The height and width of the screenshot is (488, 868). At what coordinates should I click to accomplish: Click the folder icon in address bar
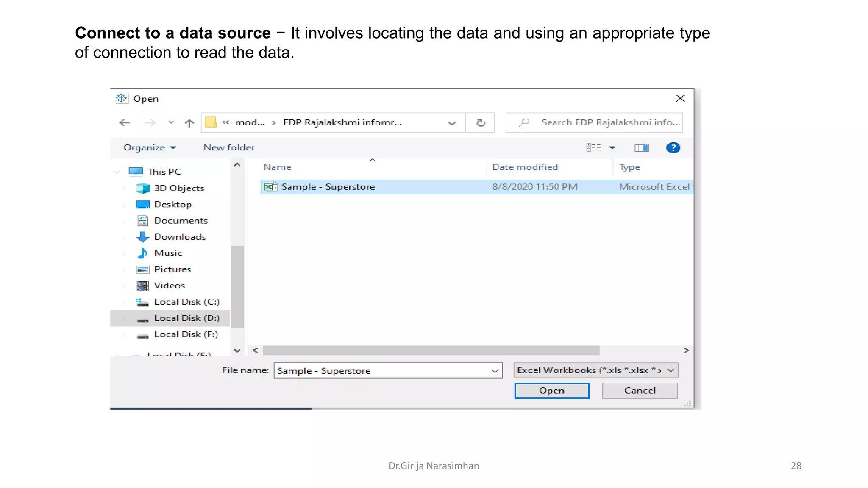point(211,122)
